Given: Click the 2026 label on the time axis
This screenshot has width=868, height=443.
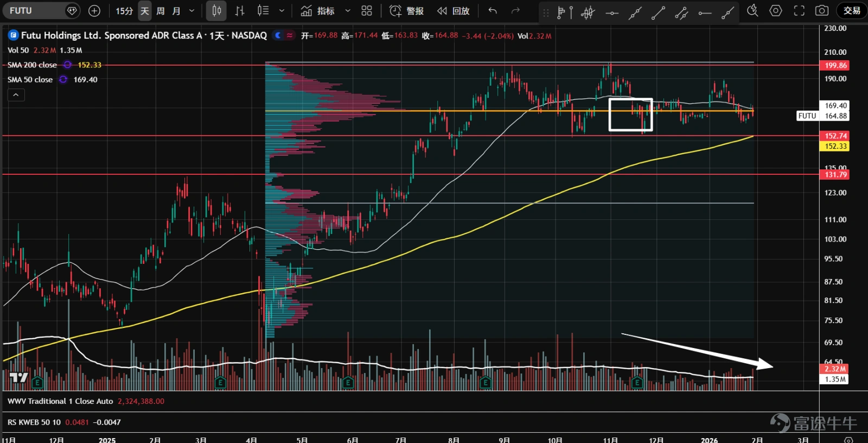Looking at the screenshot, I should [x=709, y=439].
